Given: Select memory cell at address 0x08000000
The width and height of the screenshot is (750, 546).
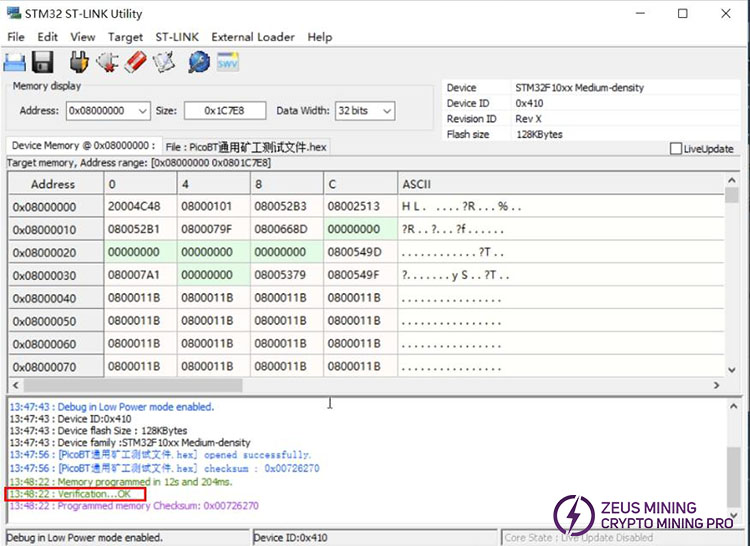Looking at the screenshot, I should coord(140,207).
